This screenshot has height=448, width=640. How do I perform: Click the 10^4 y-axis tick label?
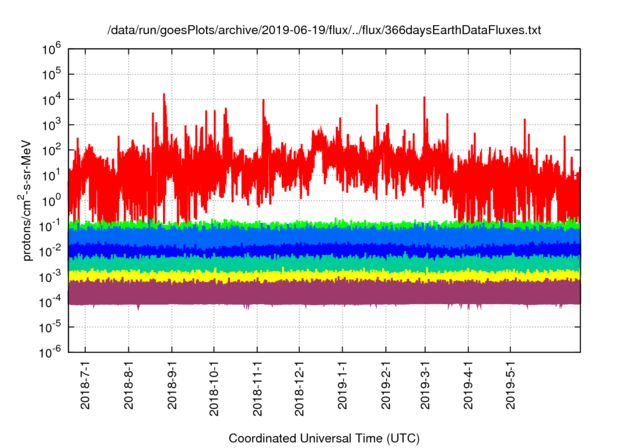(x=51, y=100)
